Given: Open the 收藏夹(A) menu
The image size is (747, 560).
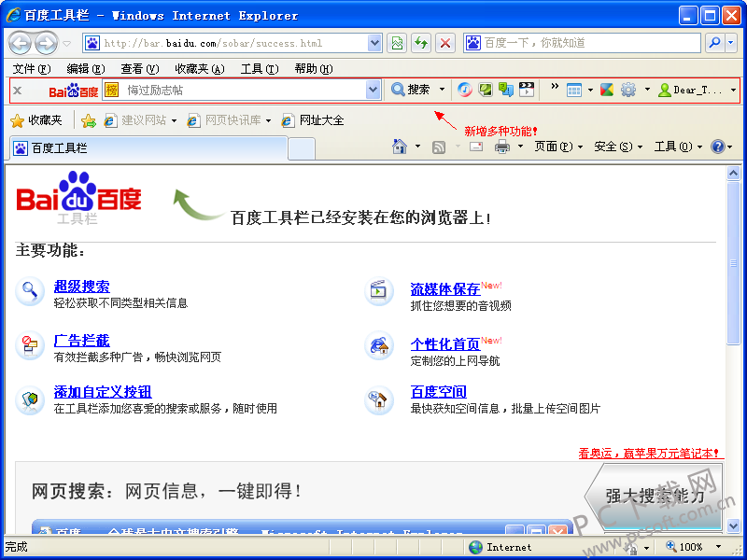Looking at the screenshot, I should [200, 69].
